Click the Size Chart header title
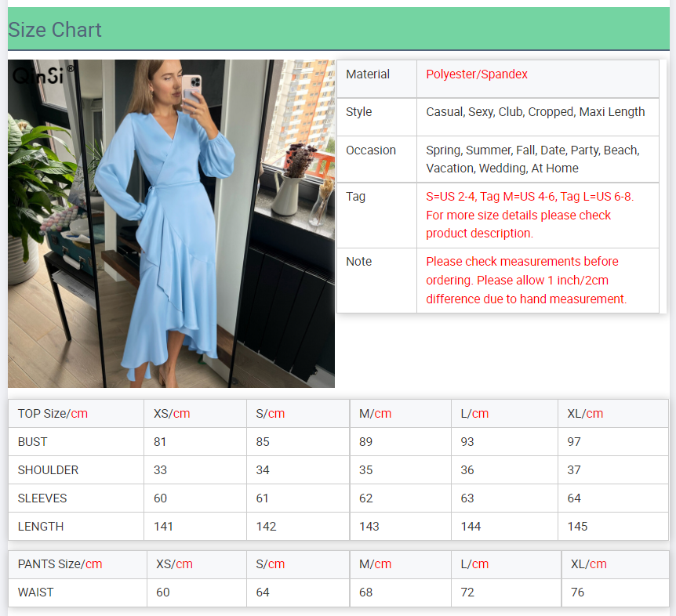The image size is (676, 616). click(x=55, y=30)
